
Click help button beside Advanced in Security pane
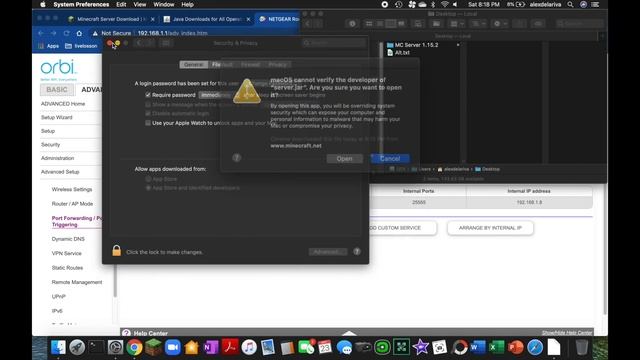pyautogui.click(x=357, y=251)
